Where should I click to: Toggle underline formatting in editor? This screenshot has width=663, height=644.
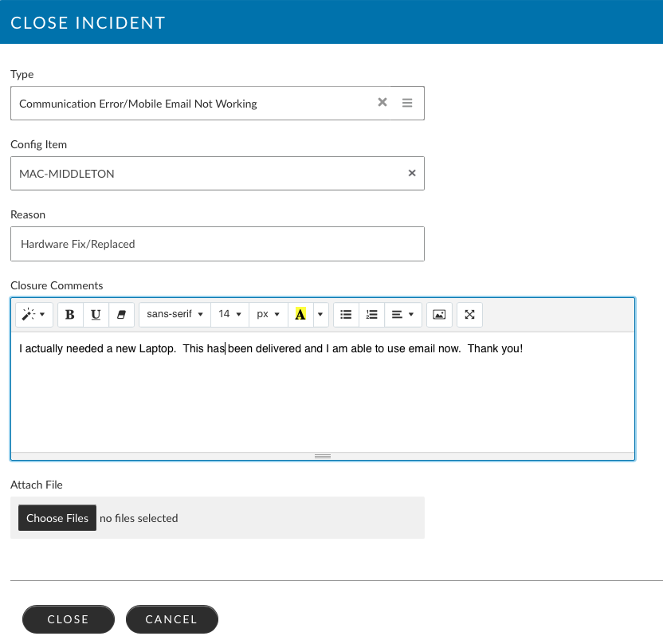(x=96, y=315)
